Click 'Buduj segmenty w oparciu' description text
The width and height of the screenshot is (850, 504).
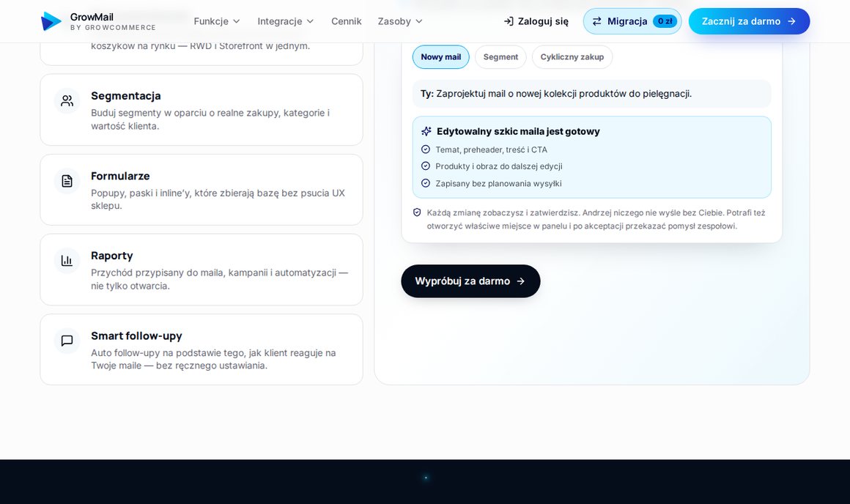[210, 119]
